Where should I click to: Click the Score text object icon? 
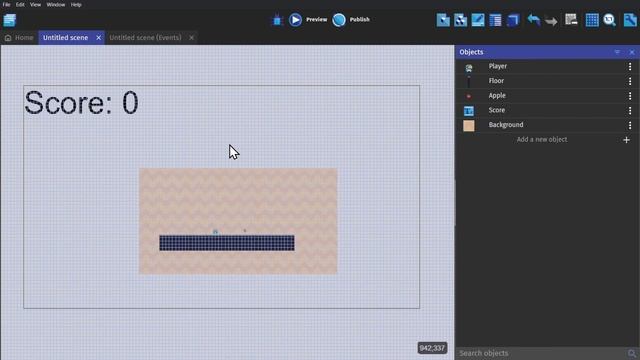click(469, 111)
